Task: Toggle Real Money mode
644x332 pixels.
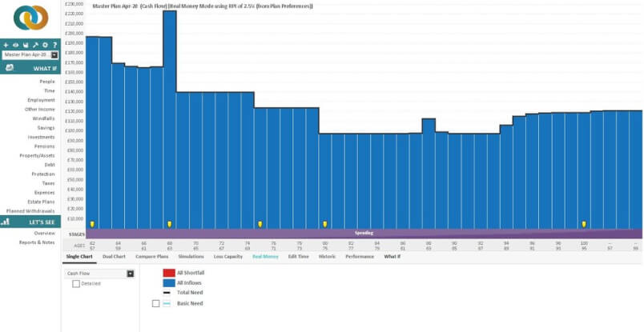Action: pos(264,256)
